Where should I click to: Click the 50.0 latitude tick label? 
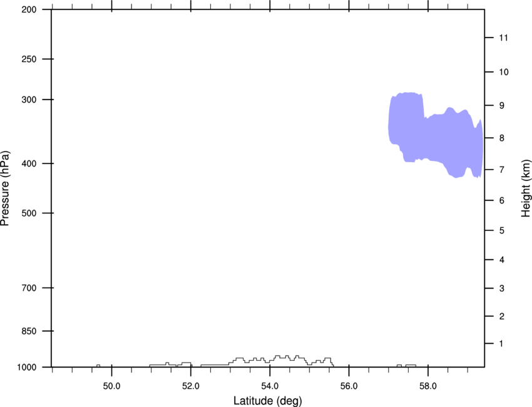tap(111, 386)
